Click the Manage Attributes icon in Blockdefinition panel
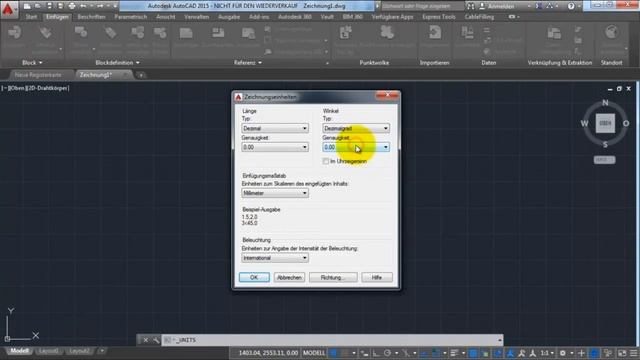Screen dimensions: 640x360 click(x=138, y=33)
